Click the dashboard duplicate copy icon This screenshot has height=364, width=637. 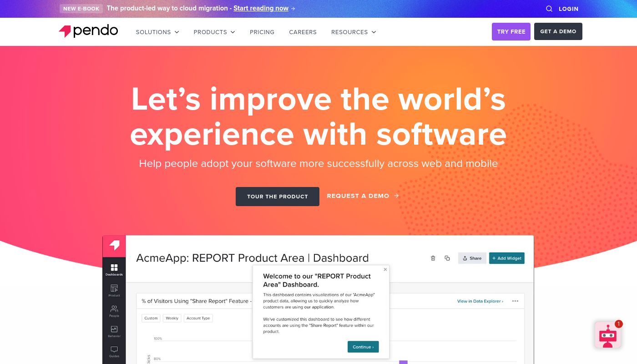coord(447,258)
